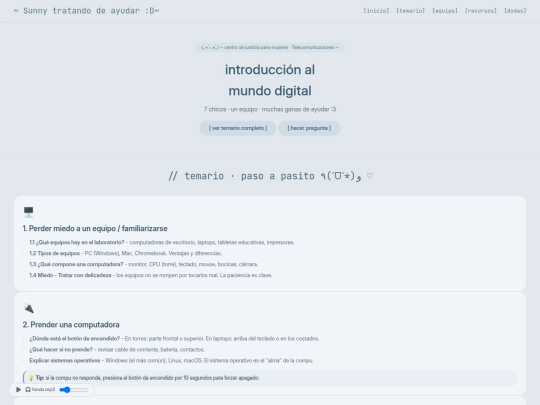Adjust the audio player volume slider
540x405 pixels.
coord(74,390)
